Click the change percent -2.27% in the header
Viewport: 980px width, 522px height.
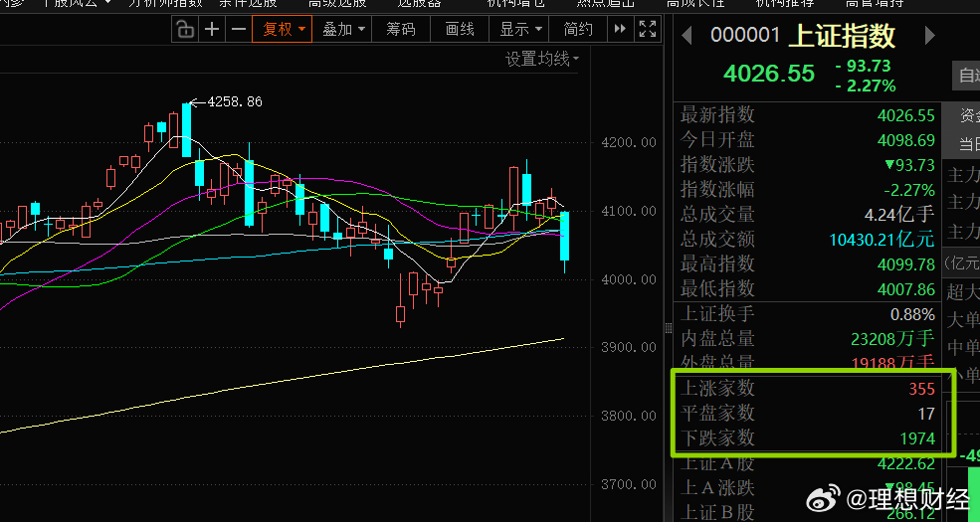click(x=866, y=86)
